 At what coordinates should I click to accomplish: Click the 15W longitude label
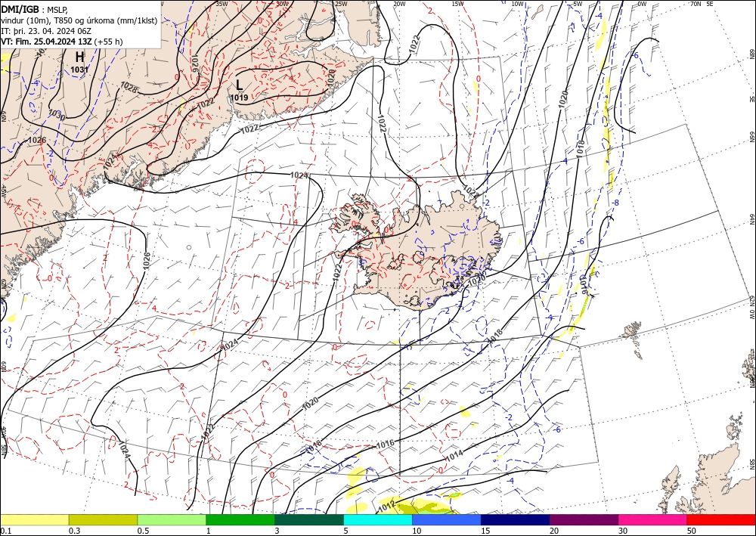pos(458,4)
